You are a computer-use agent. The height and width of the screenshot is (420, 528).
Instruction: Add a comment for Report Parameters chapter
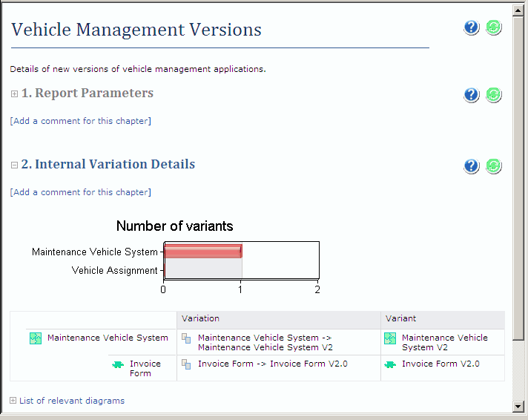pyautogui.click(x=80, y=121)
